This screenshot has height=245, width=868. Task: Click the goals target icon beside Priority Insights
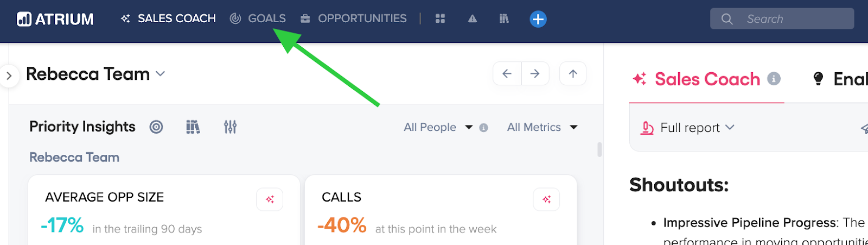(x=156, y=127)
